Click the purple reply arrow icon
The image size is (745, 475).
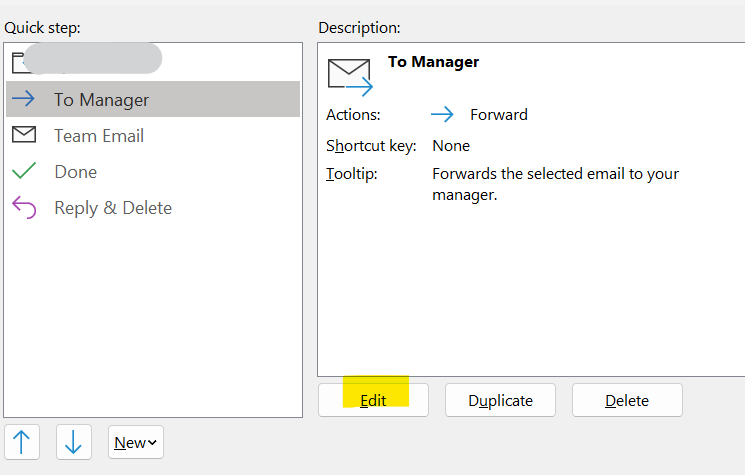[23, 208]
